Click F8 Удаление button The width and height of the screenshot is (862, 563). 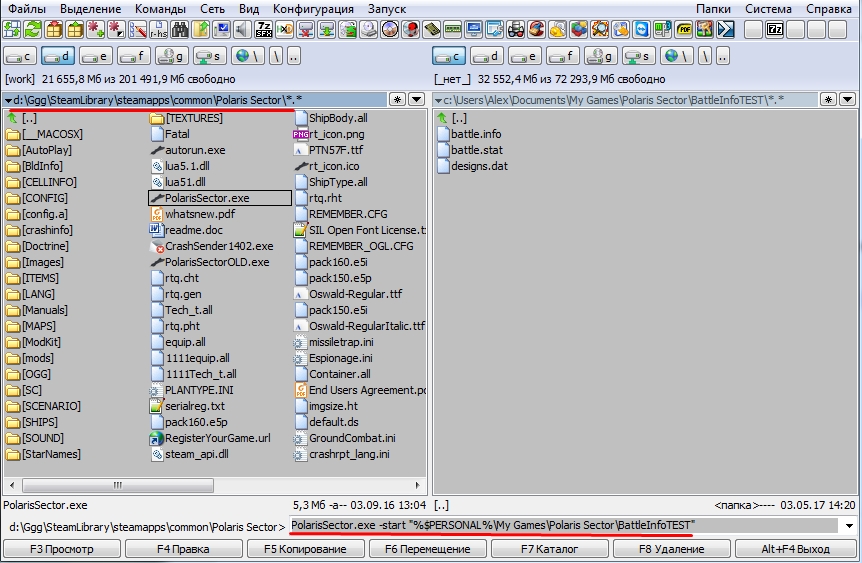point(671,549)
